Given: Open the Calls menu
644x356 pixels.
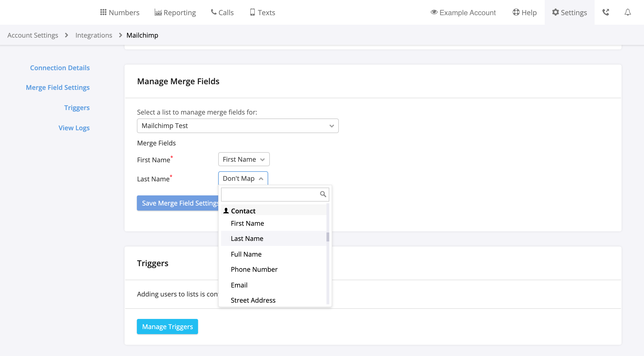Looking at the screenshot, I should 222,12.
